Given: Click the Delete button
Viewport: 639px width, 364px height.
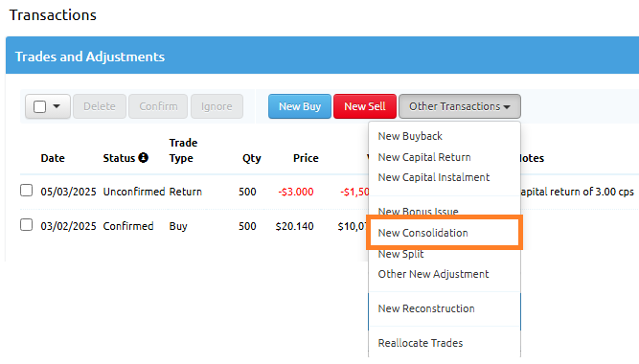Looking at the screenshot, I should pos(100,106).
